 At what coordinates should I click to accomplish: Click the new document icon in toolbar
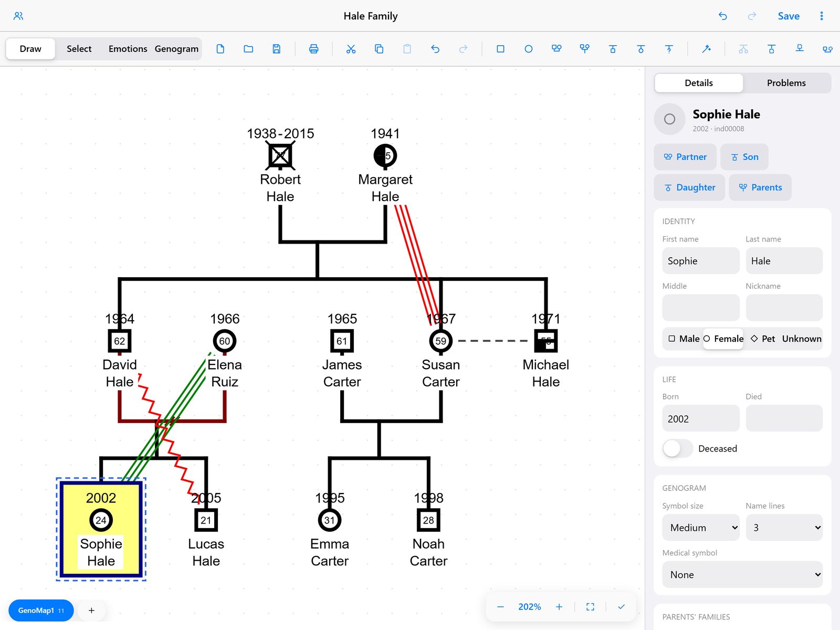(220, 49)
